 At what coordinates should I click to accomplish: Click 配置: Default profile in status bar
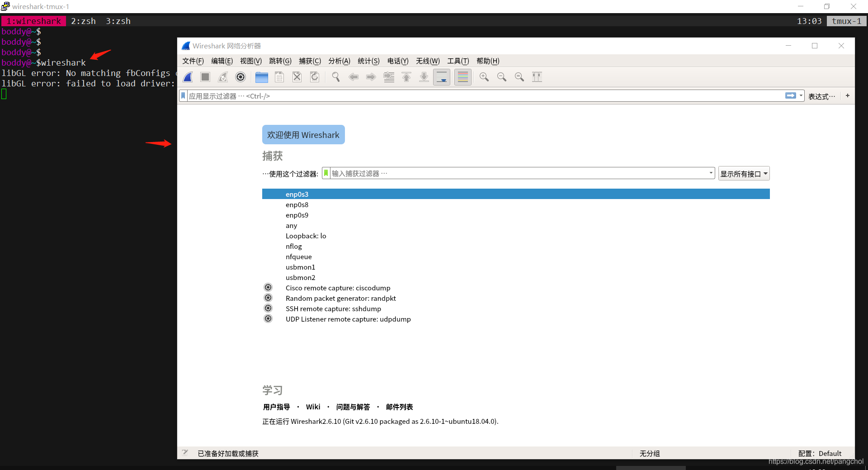click(x=820, y=453)
